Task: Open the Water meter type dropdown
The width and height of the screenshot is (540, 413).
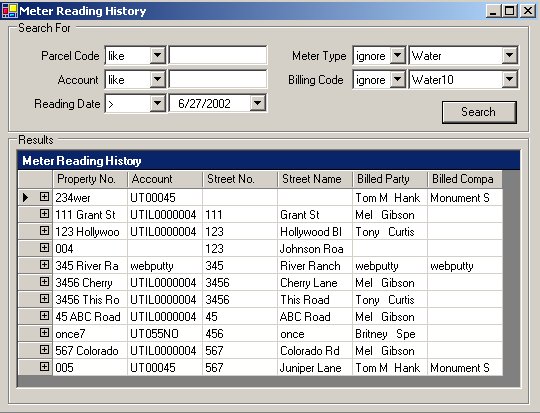Action: [x=509, y=55]
